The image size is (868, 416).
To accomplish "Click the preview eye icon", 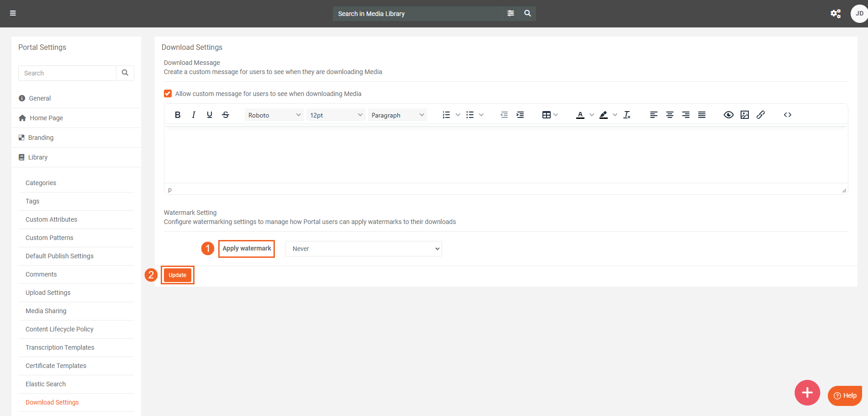I will [x=729, y=115].
